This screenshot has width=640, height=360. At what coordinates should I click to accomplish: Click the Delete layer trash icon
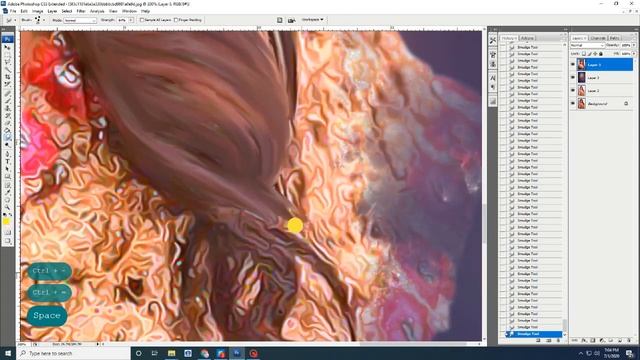point(629,340)
